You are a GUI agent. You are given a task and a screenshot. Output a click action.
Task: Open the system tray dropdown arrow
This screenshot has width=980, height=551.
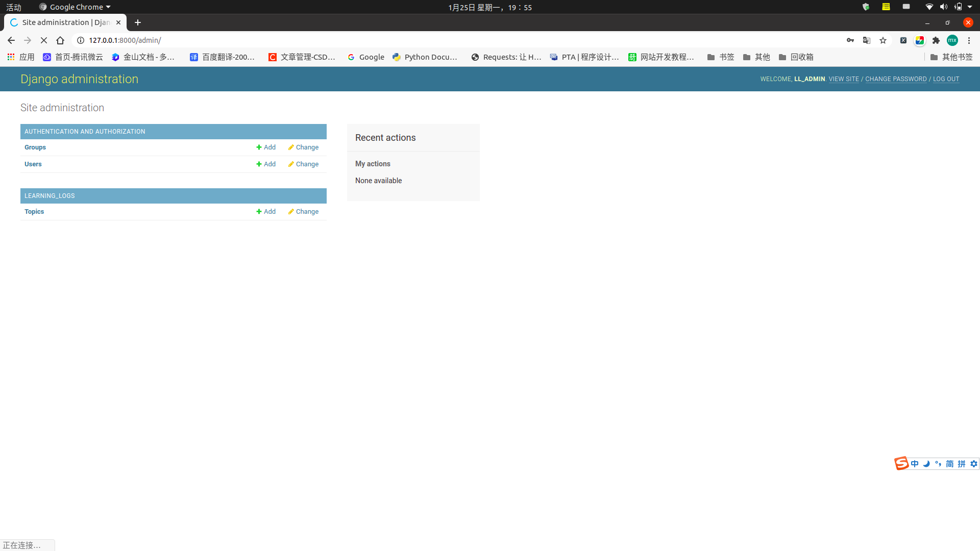pos(971,7)
